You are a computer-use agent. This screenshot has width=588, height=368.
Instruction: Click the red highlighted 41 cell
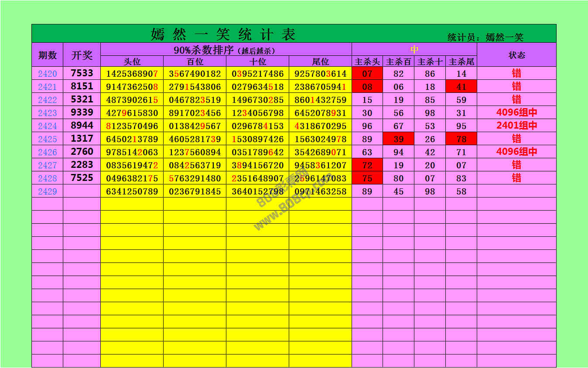tap(461, 87)
